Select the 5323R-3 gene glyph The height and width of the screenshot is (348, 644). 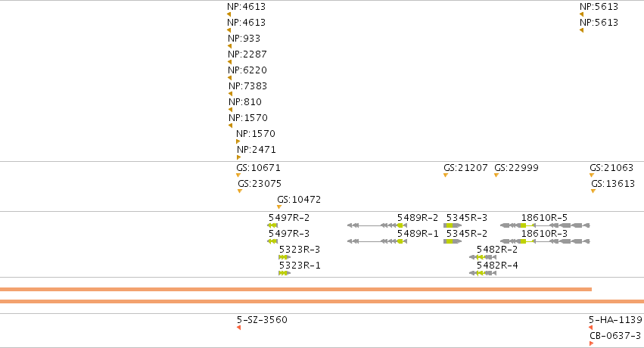coord(285,257)
